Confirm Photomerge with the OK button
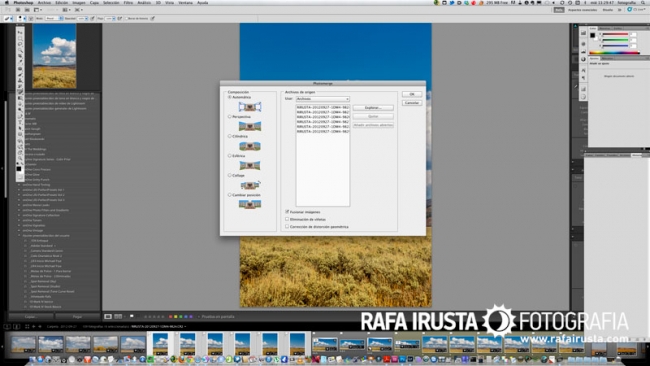The height and width of the screenshot is (366, 650). coord(412,94)
